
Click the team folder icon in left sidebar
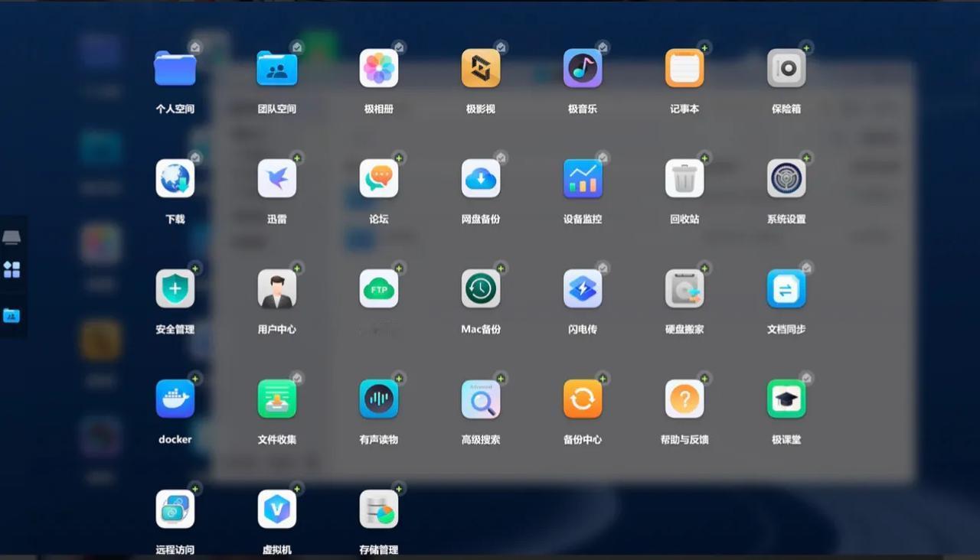[x=11, y=315]
